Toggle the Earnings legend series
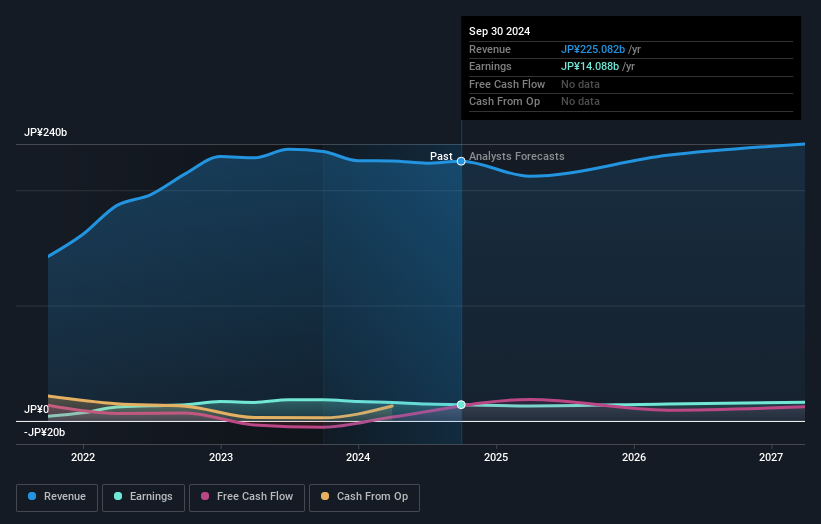The height and width of the screenshot is (524, 821). click(x=143, y=497)
